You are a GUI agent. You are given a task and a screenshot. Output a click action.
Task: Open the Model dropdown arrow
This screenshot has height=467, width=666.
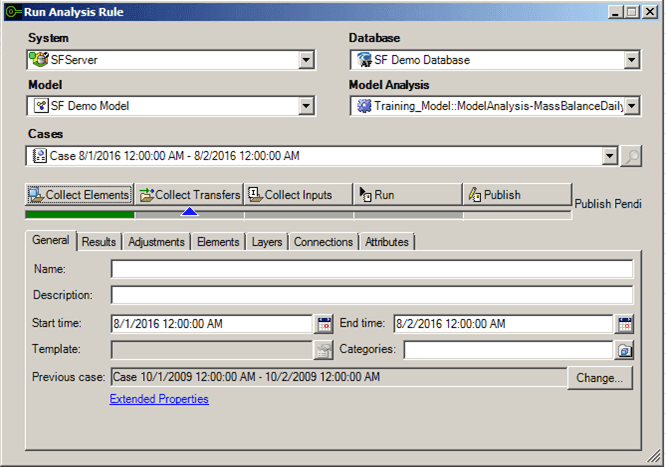306,106
